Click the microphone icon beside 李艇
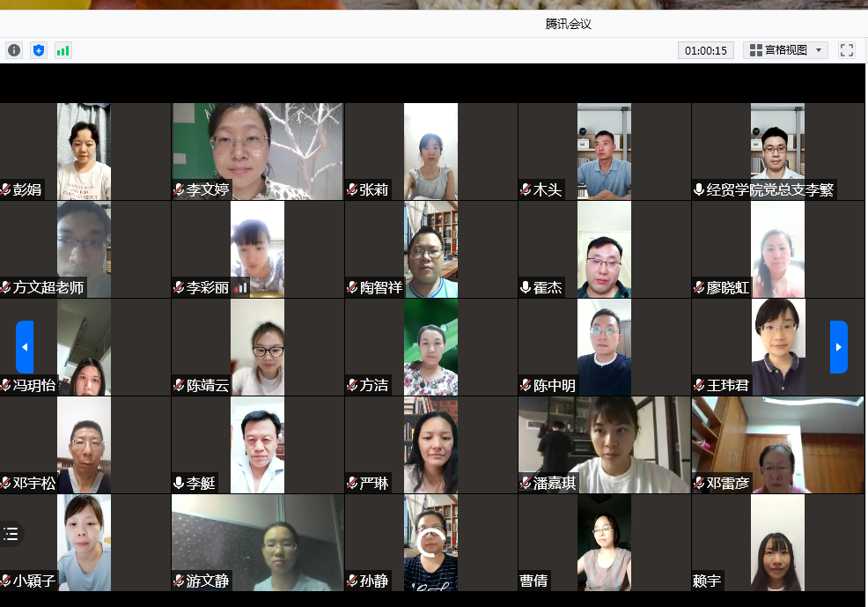 click(179, 483)
